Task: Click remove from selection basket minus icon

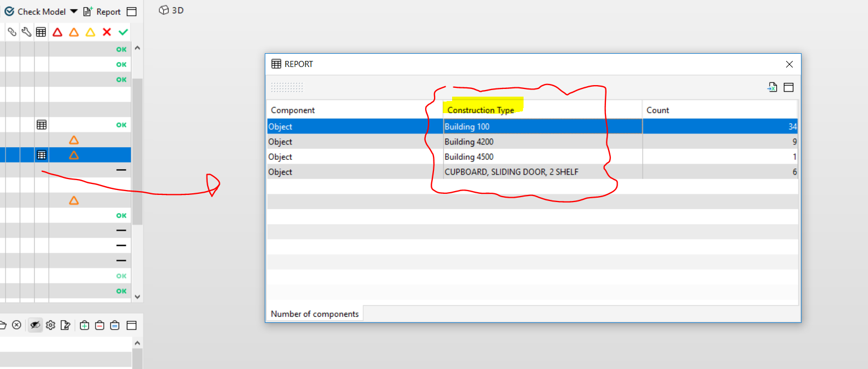Action: (x=99, y=325)
